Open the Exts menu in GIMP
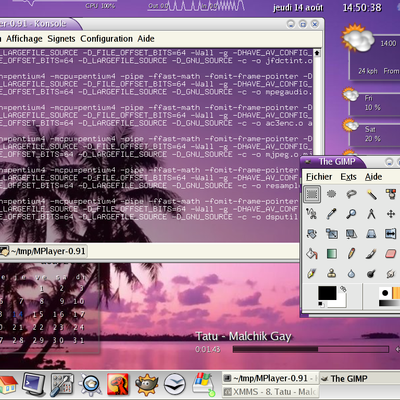This screenshot has height=400, width=400. pos(348,177)
